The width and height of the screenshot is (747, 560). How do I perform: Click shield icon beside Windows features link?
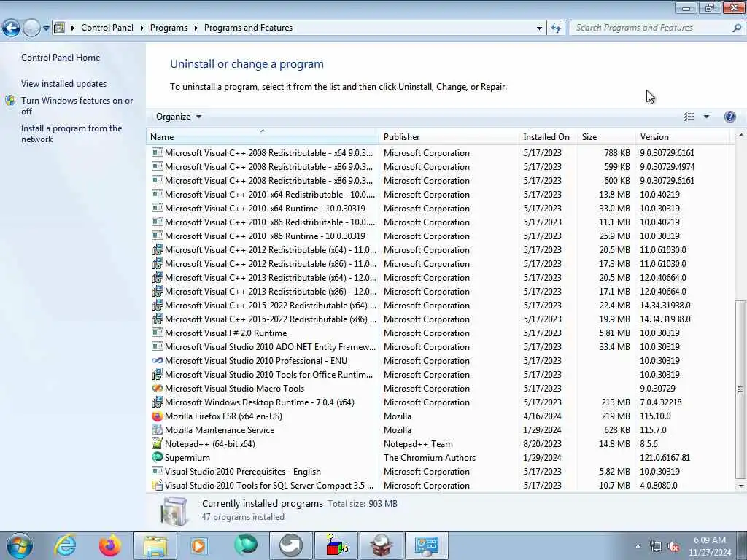pyautogui.click(x=10, y=101)
